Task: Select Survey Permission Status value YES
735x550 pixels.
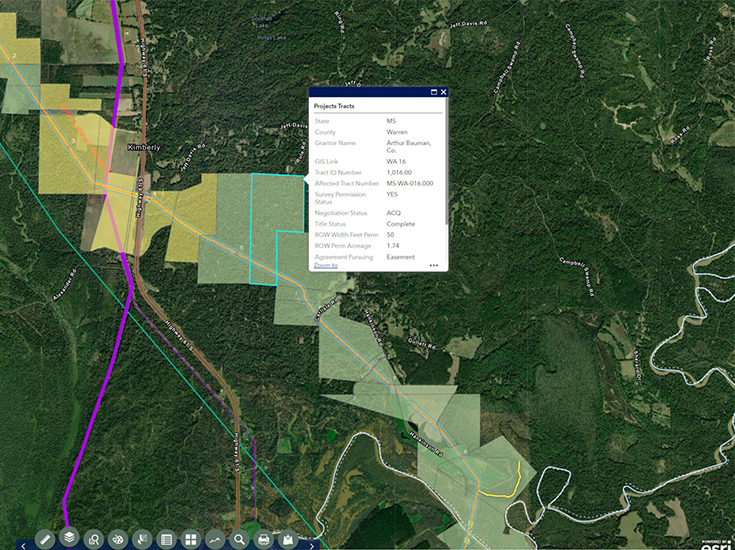Action: pyautogui.click(x=392, y=194)
